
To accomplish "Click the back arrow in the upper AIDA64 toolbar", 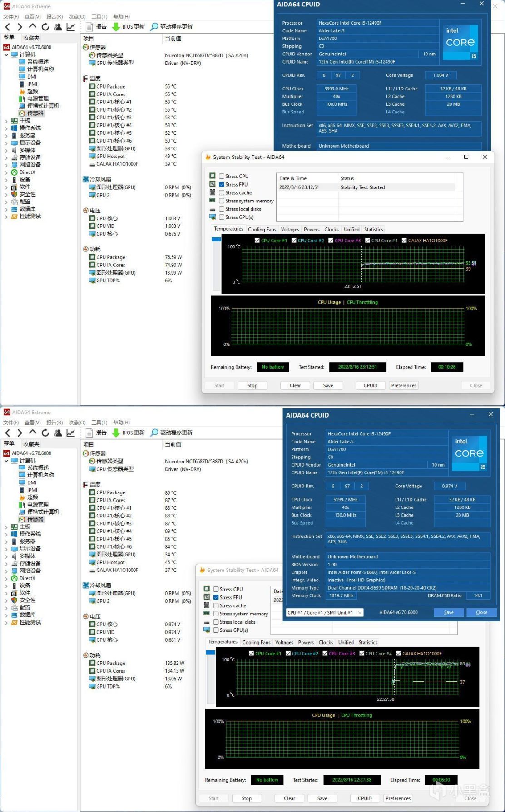I will (7, 27).
